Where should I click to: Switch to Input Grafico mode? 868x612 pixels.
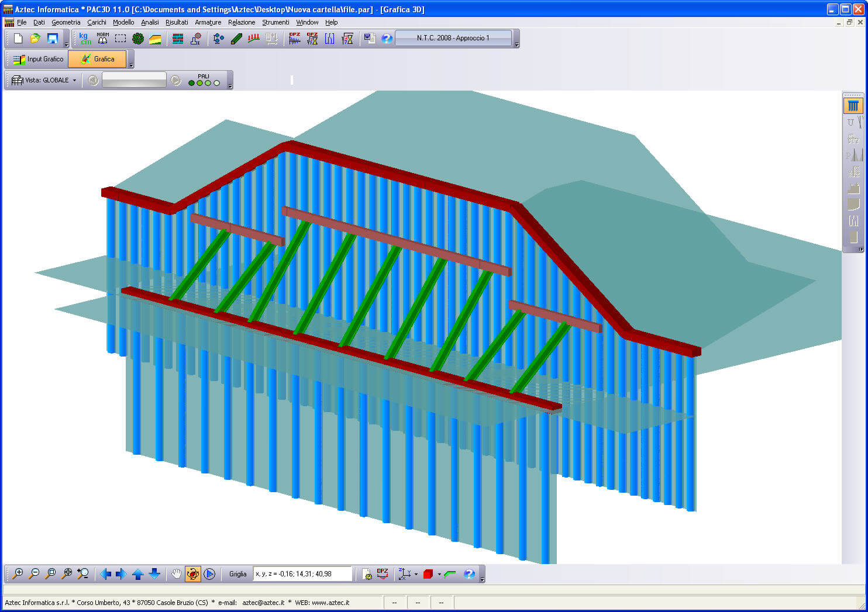(38, 59)
